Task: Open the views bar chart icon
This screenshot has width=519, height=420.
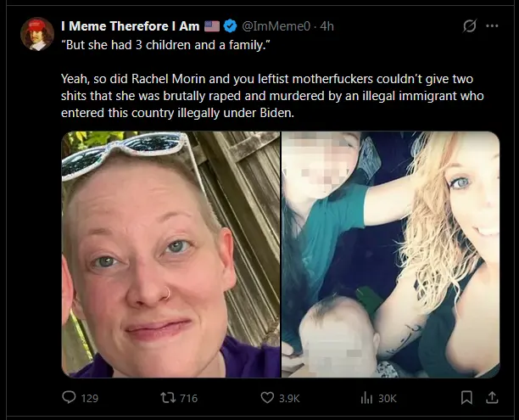Action: [x=367, y=397]
